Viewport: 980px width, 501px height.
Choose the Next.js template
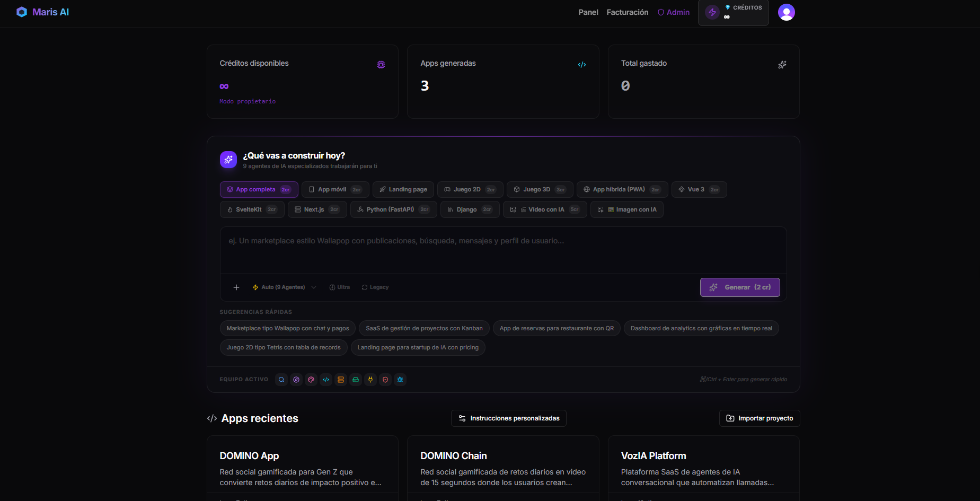(x=317, y=209)
